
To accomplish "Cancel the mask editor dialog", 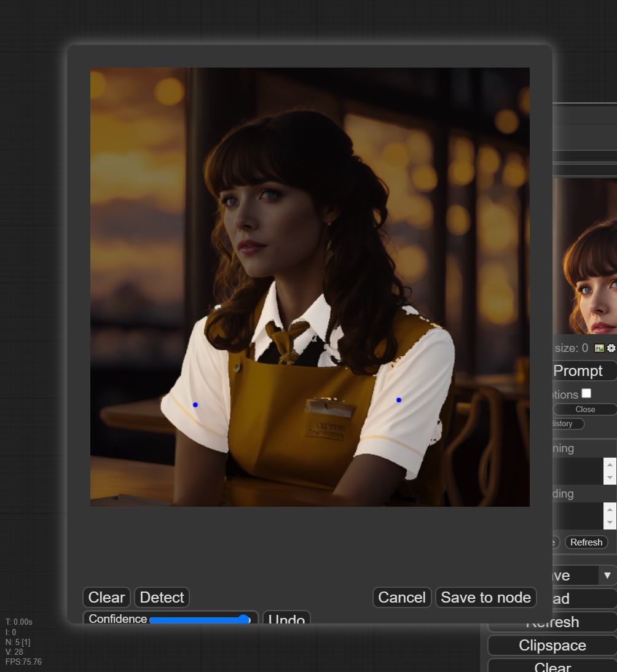I will pyautogui.click(x=402, y=597).
